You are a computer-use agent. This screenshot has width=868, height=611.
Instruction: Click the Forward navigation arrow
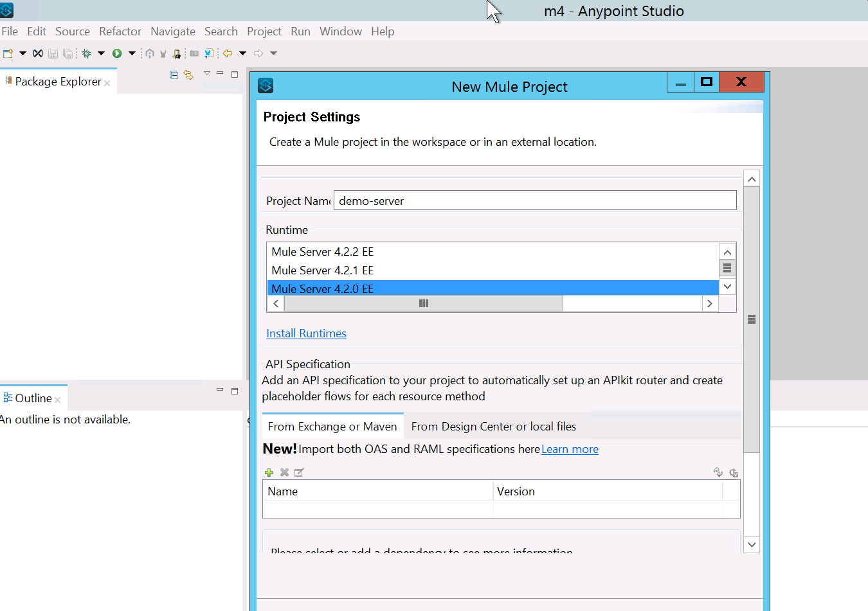coord(258,53)
